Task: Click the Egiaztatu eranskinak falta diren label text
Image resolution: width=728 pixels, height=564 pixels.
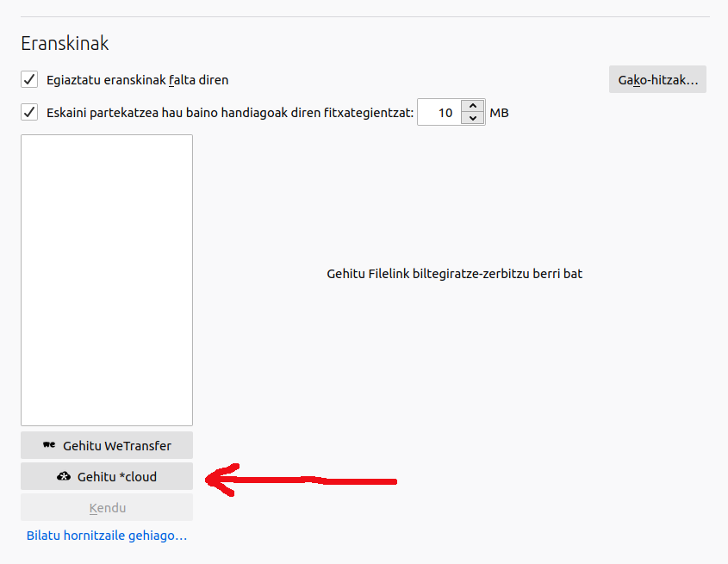Action: (x=137, y=80)
